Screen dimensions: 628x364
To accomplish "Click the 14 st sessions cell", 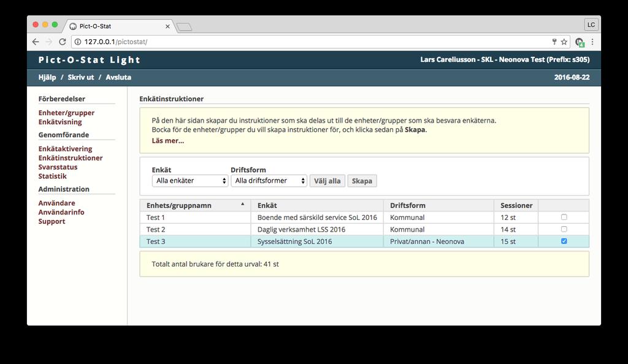I will (516, 229).
